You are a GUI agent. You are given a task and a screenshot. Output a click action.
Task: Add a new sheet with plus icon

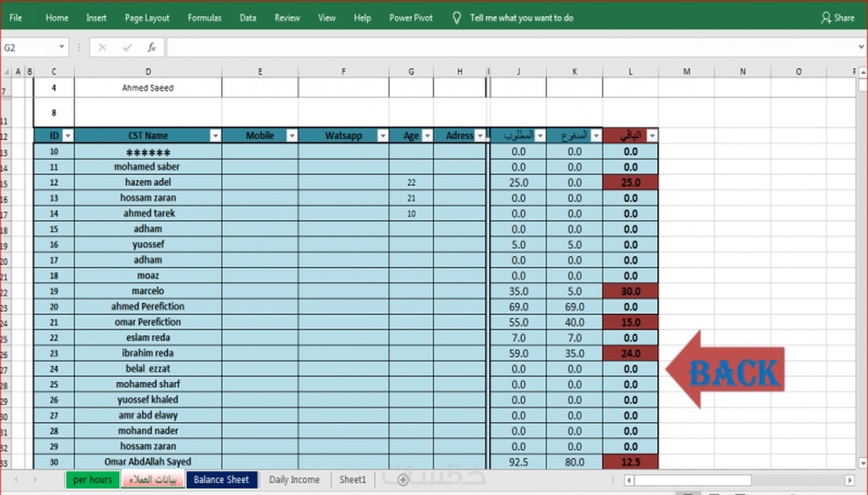pos(403,480)
